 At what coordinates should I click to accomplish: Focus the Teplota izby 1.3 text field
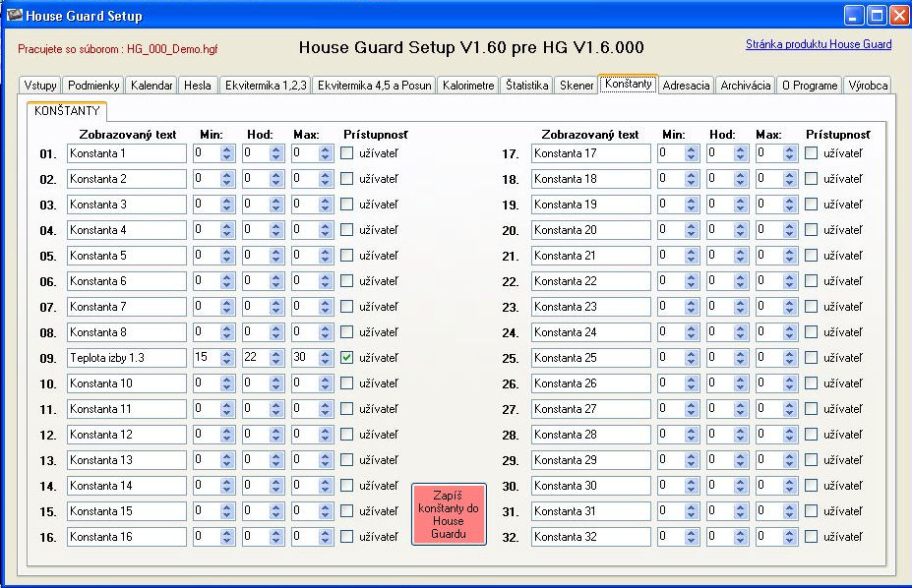127,358
